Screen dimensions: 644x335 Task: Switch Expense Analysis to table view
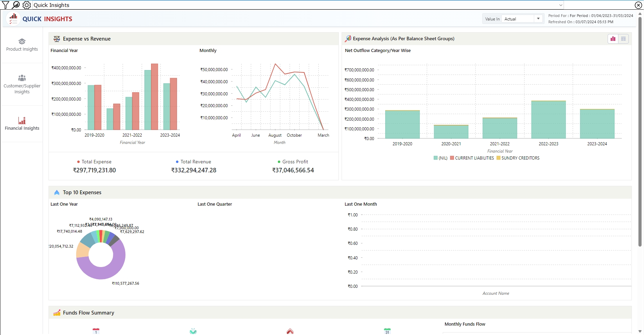[623, 39]
